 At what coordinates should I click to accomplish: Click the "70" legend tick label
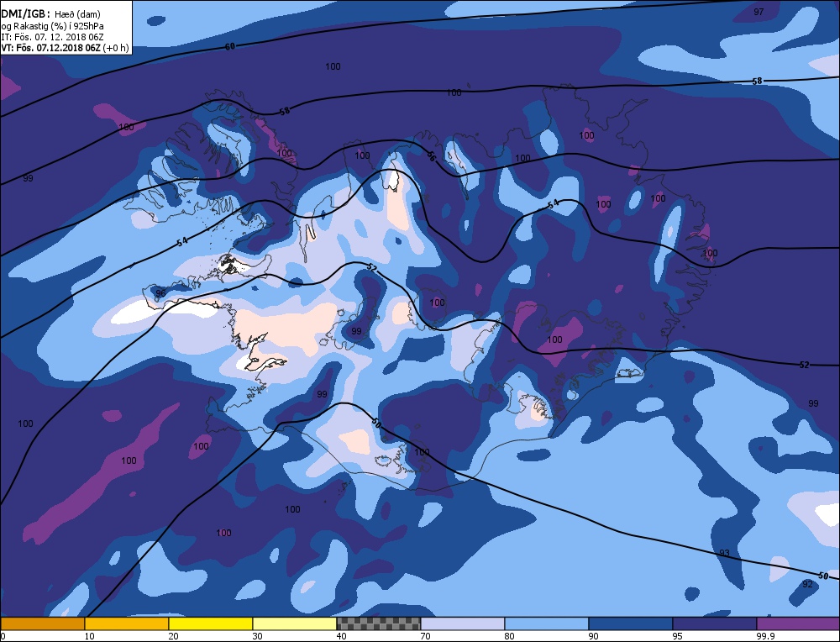click(426, 636)
